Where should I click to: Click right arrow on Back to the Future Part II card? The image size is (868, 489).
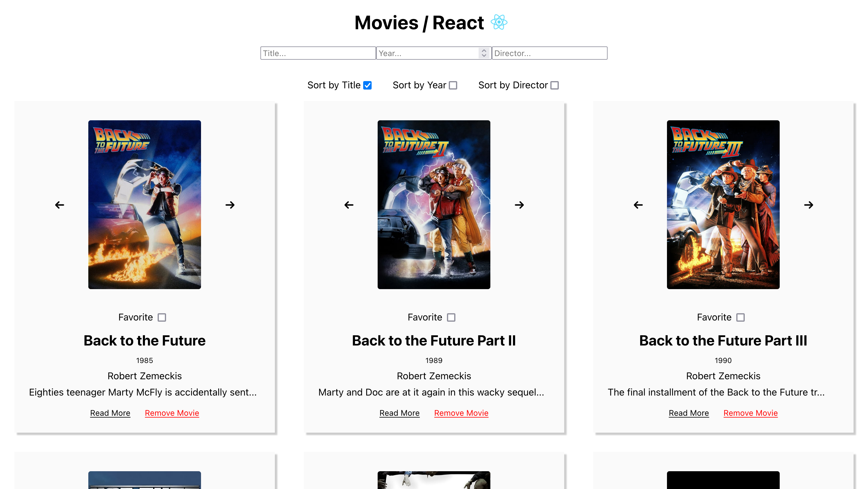pos(519,205)
